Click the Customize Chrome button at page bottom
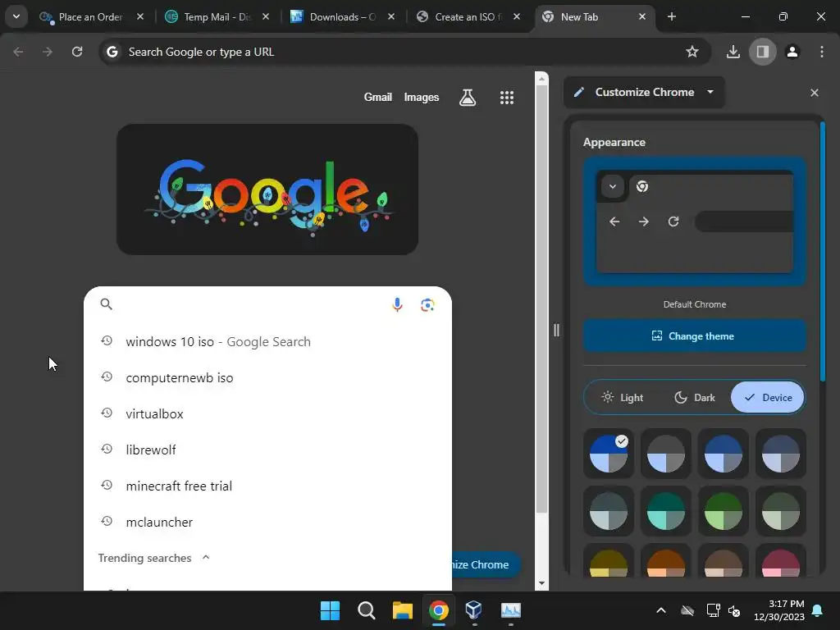 pyautogui.click(x=485, y=564)
